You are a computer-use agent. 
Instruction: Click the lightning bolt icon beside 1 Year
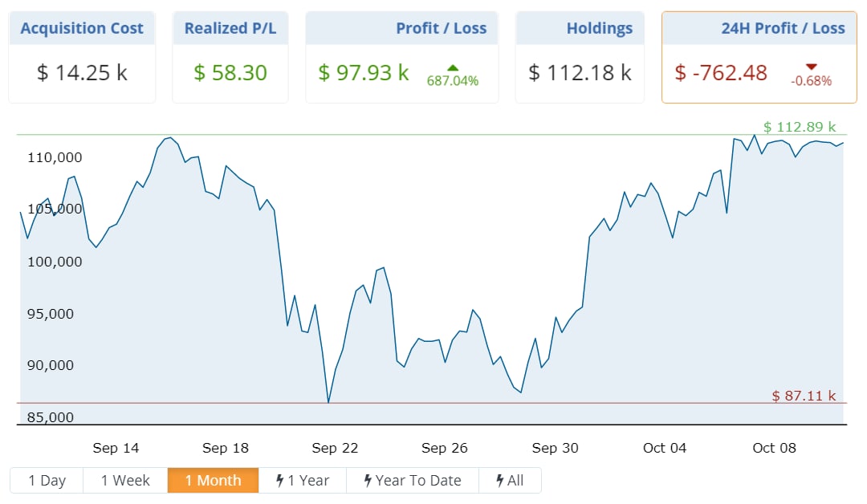279,480
